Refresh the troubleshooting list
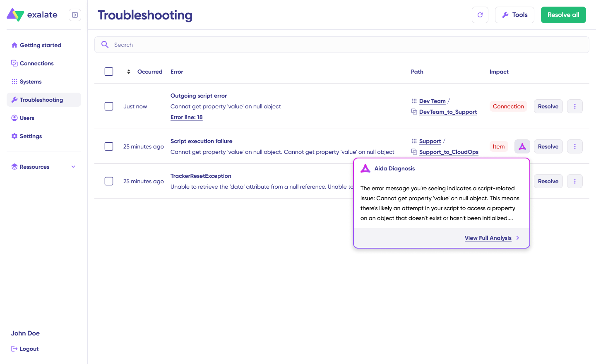The image size is (596, 364). click(x=480, y=15)
